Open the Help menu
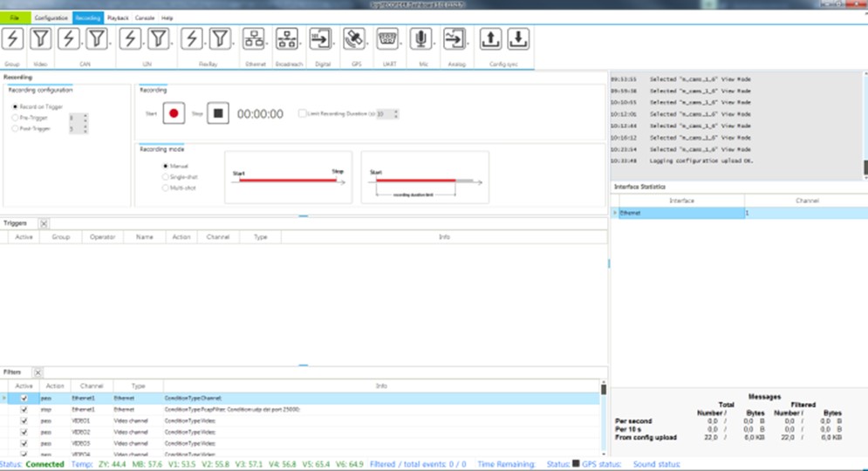This screenshot has width=868, height=471. click(x=167, y=18)
